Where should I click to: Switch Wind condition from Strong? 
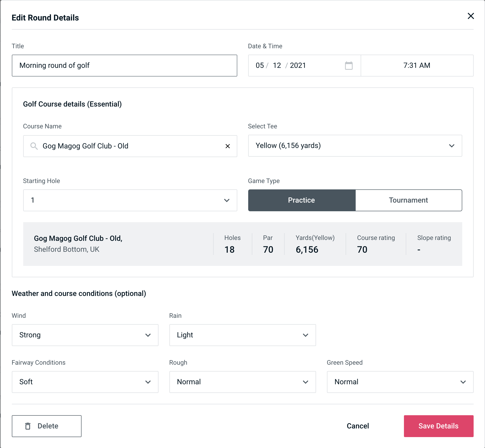(84, 335)
